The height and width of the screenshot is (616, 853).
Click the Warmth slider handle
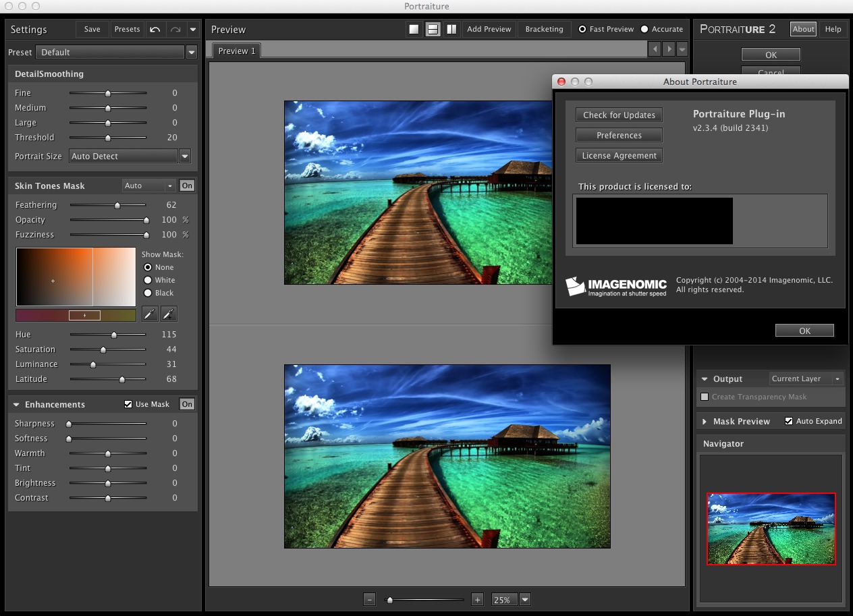tap(108, 453)
